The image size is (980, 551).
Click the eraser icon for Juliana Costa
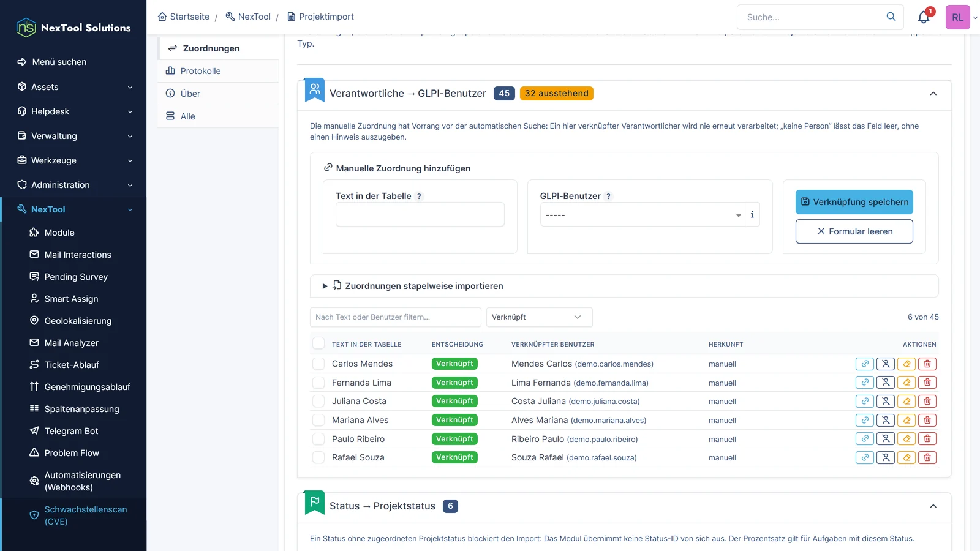point(906,402)
